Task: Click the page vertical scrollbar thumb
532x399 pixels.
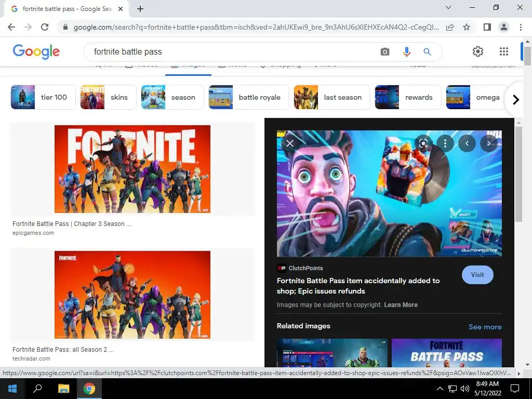Action: click(527, 56)
